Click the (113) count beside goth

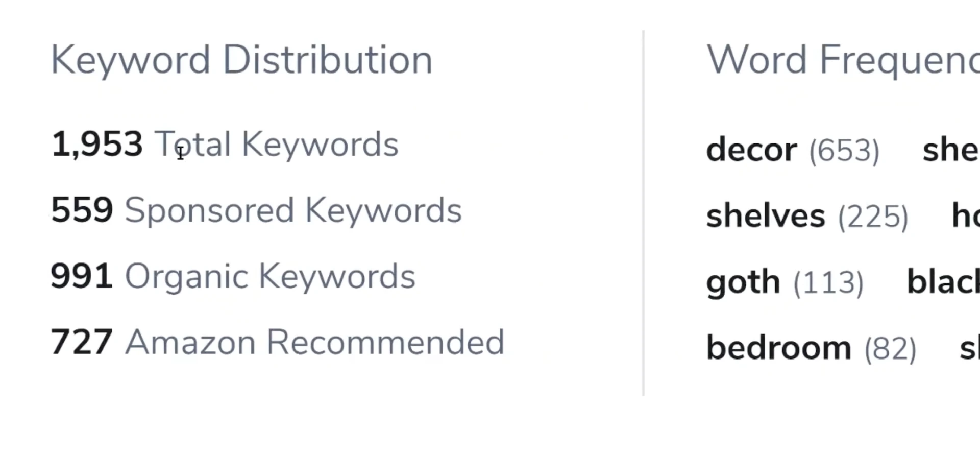click(828, 283)
